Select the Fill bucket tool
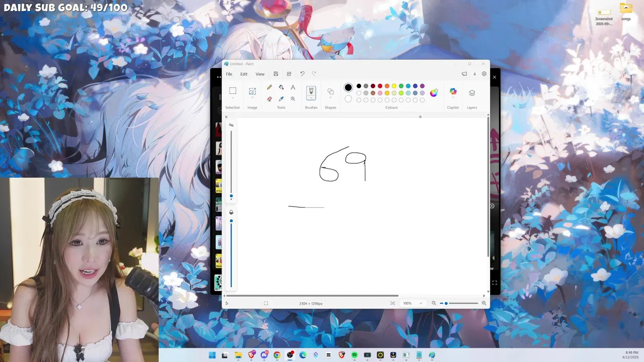This screenshot has height=362, width=644. coord(281,87)
